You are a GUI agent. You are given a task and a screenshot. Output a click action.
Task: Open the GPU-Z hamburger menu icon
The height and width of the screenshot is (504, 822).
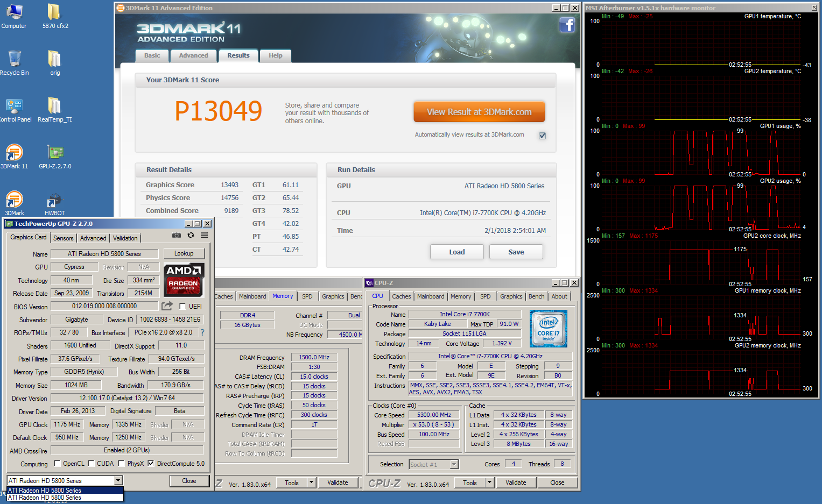tap(205, 236)
